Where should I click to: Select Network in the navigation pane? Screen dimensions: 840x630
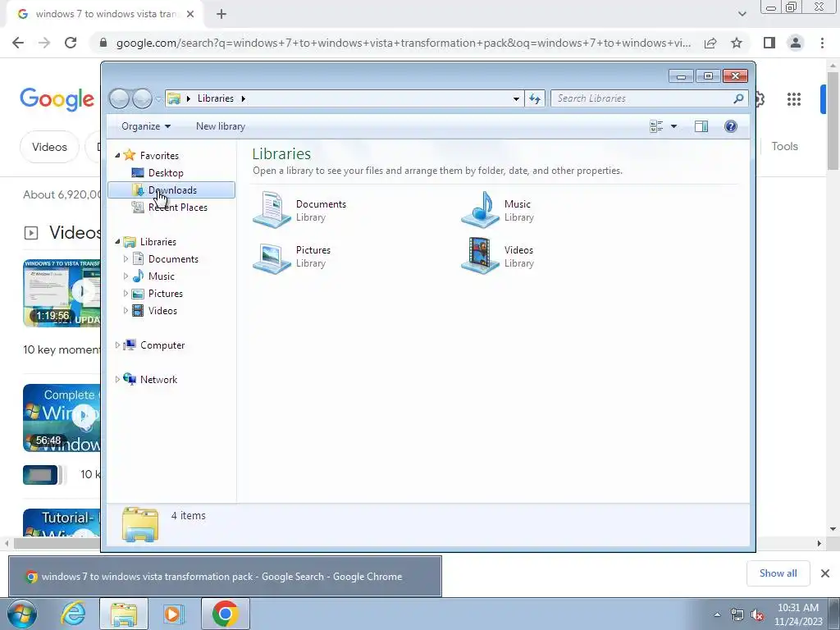coord(158,380)
